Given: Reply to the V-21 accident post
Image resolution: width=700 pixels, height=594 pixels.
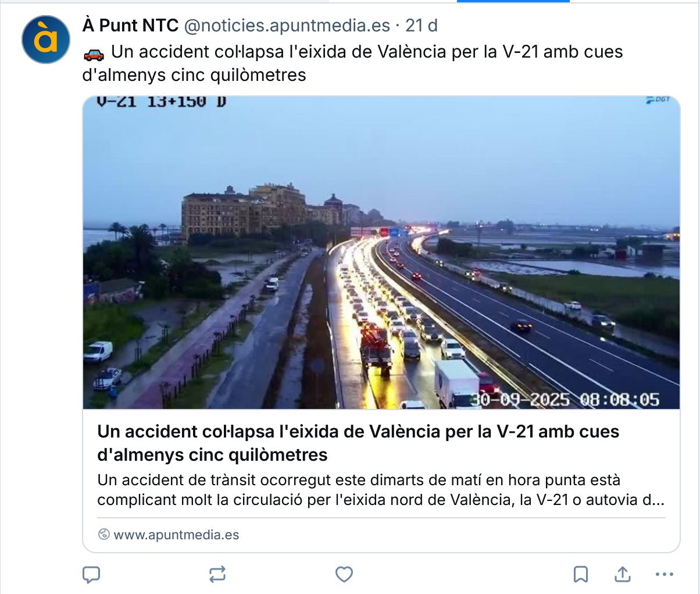Looking at the screenshot, I should 91,575.
